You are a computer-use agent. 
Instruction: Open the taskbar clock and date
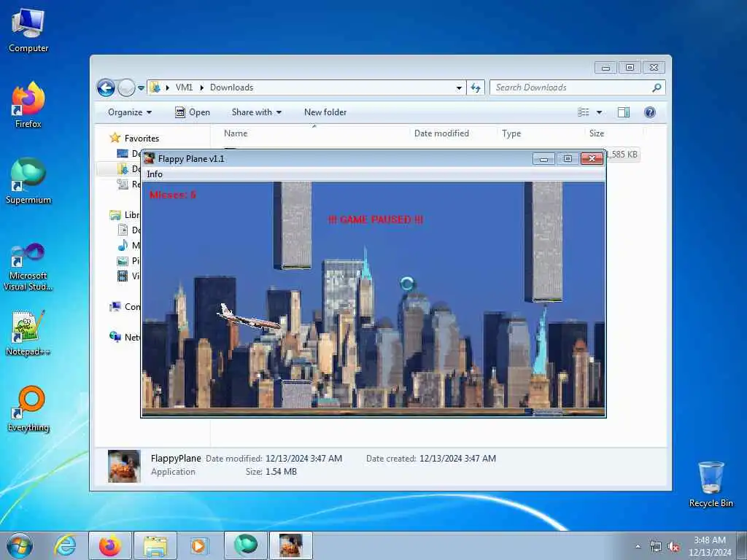point(710,546)
